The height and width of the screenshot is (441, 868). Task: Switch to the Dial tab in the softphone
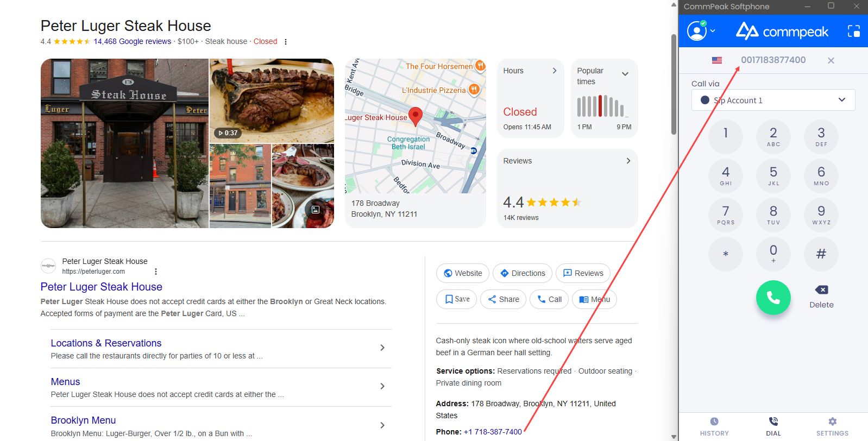[x=773, y=427]
